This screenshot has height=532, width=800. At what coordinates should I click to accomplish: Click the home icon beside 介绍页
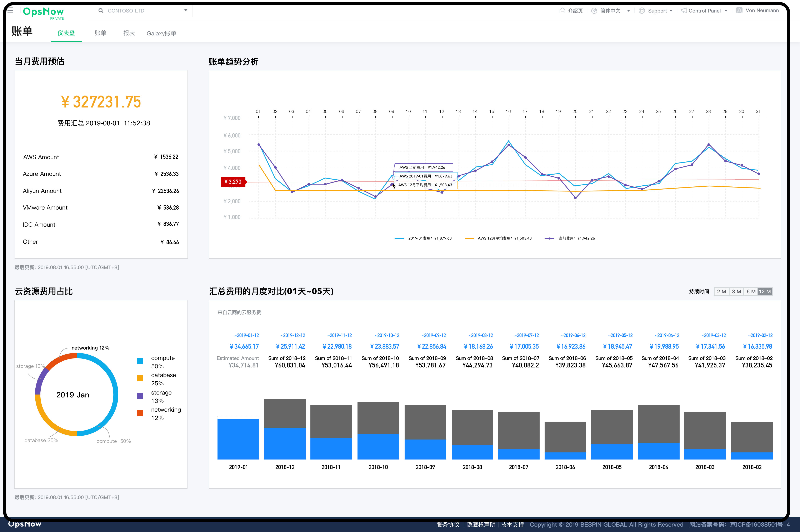[562, 10]
